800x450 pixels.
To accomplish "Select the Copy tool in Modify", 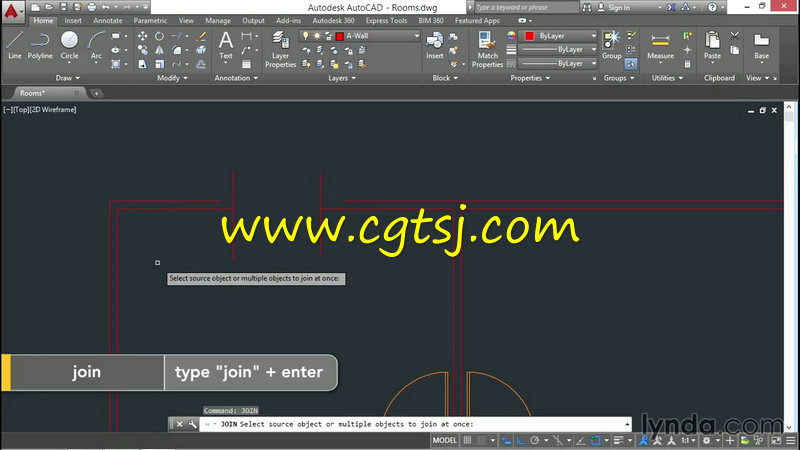I will [142, 50].
